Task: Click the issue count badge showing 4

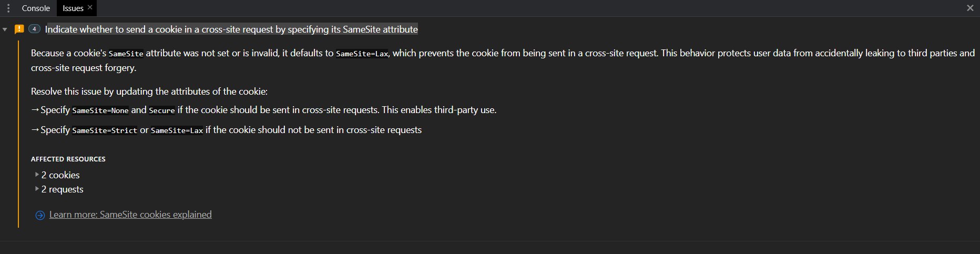Action: (x=34, y=29)
